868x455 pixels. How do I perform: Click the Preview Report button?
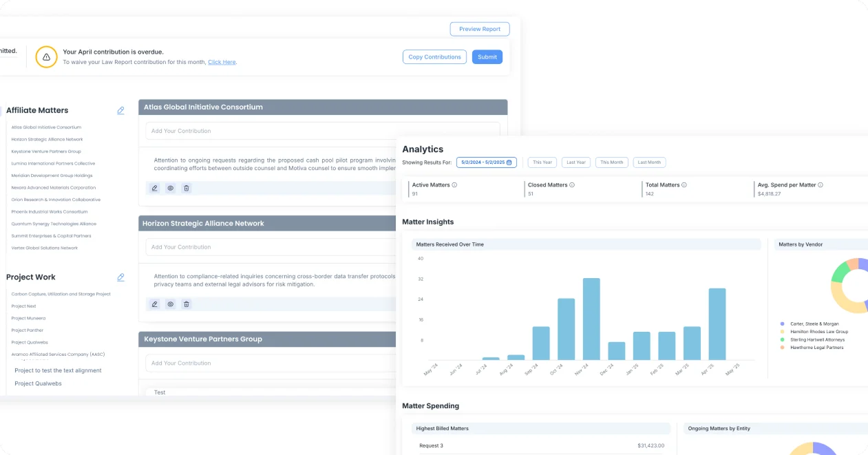click(480, 29)
